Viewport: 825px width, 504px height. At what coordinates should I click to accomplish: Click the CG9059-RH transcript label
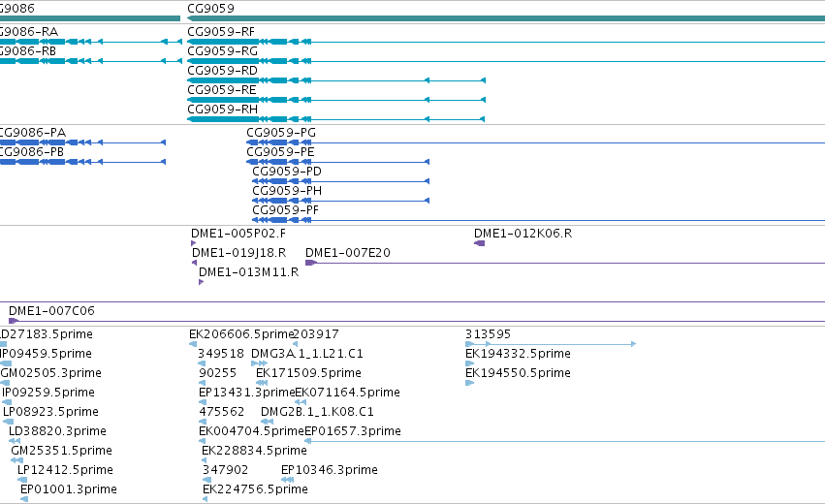click(x=223, y=110)
